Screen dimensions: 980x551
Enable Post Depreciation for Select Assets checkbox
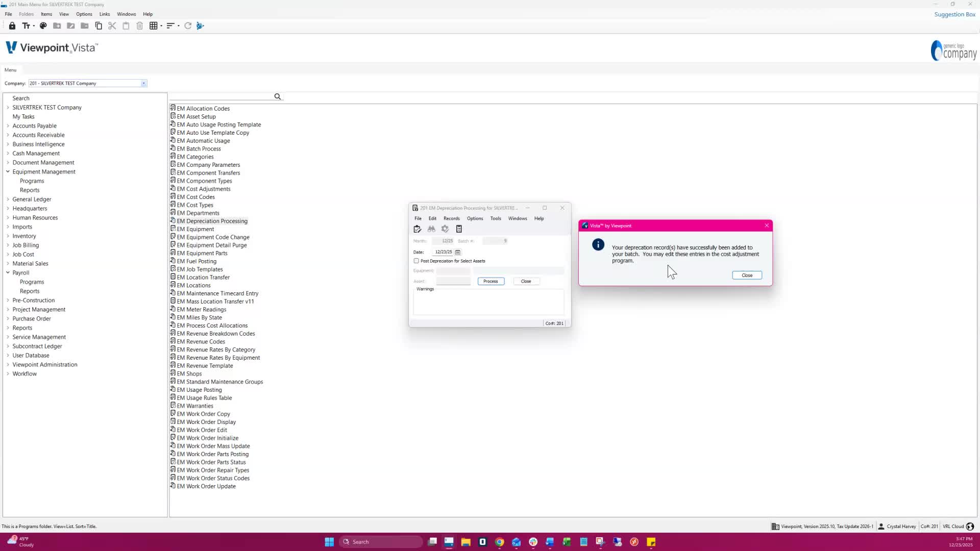(x=416, y=261)
